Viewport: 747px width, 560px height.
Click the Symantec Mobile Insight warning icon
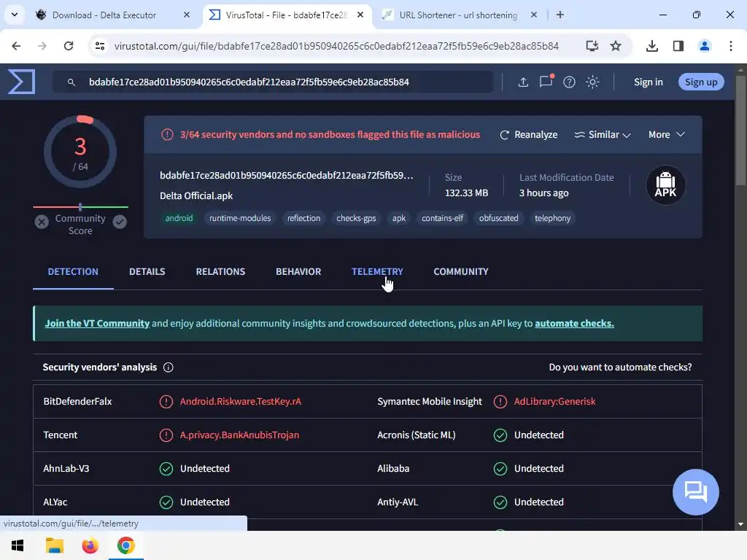[x=500, y=402]
